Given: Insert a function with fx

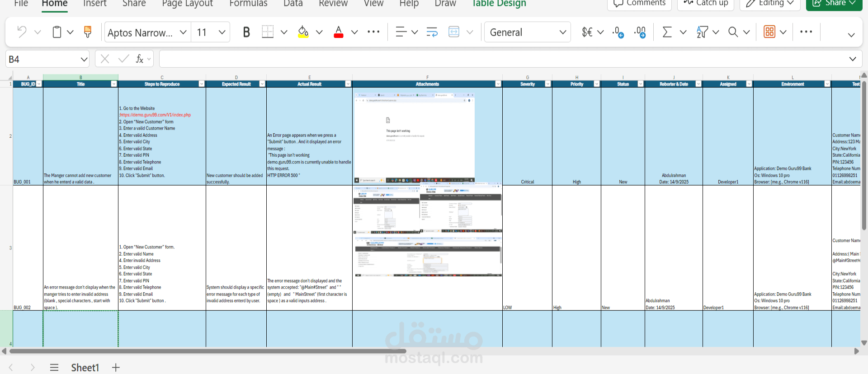Looking at the screenshot, I should tap(140, 59).
